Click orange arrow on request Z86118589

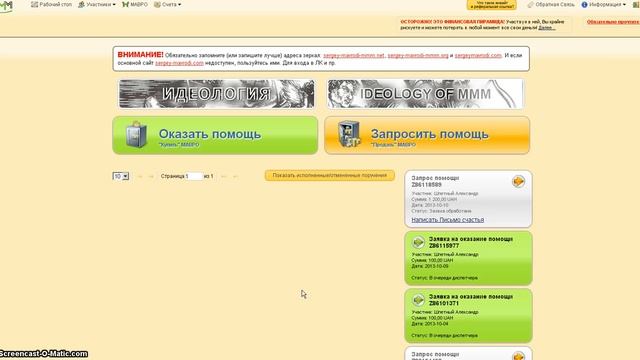(x=518, y=181)
